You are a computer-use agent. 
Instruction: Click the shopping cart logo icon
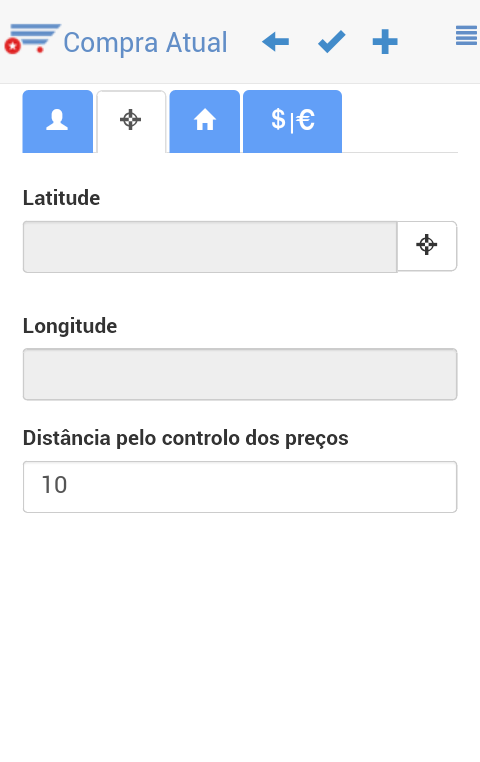tap(33, 39)
